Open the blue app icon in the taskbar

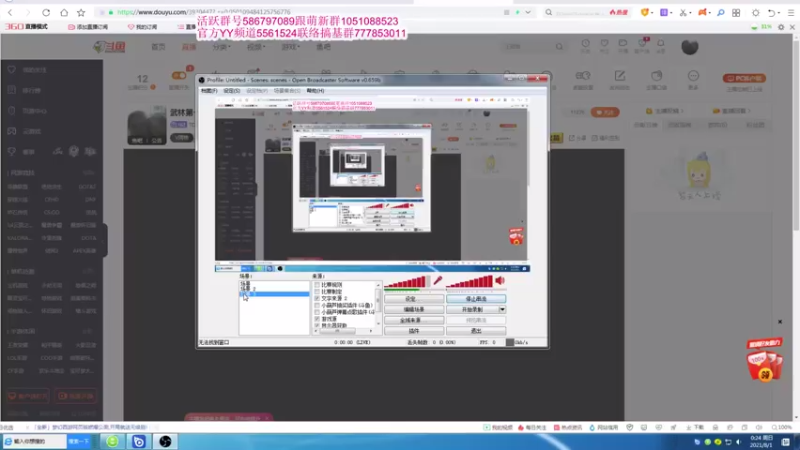(138, 441)
